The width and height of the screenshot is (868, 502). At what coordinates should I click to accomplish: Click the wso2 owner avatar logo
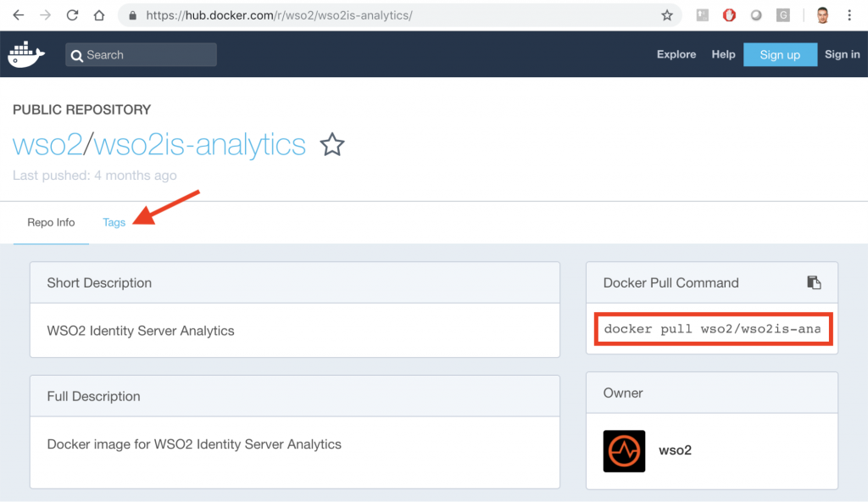click(624, 450)
